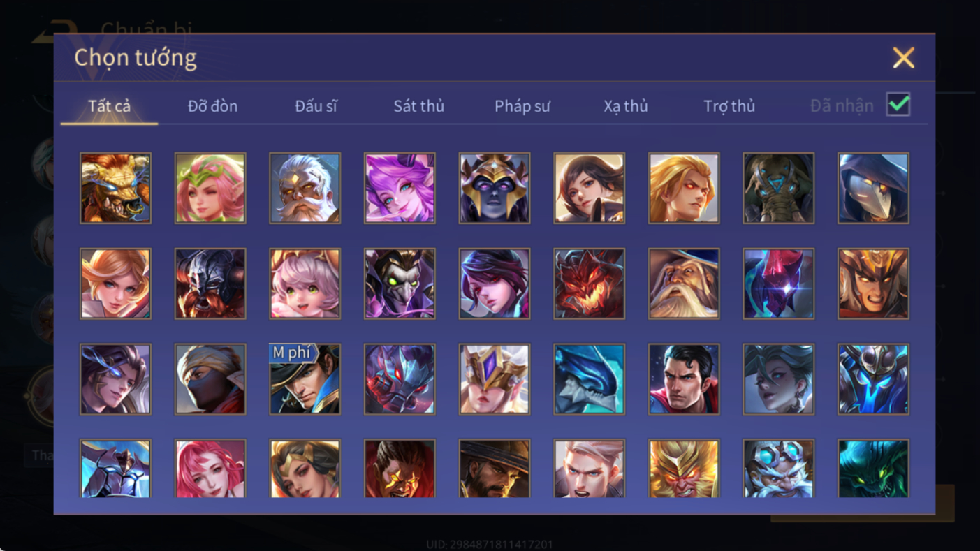
Task: Switch to the Đỡ đòn tab
Action: coord(212,106)
